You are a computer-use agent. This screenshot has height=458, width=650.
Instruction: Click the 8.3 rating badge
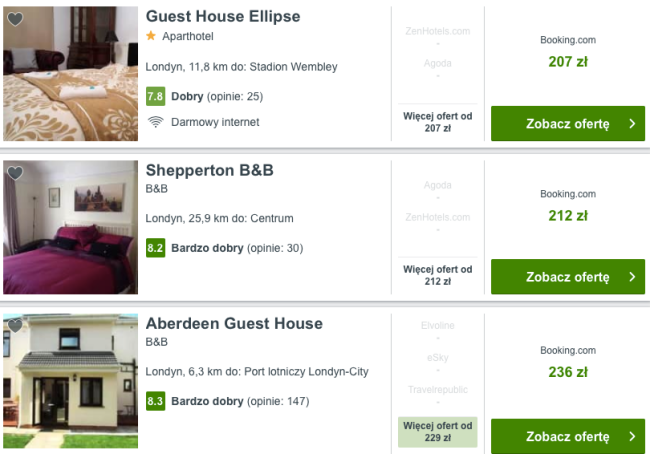[x=155, y=401]
